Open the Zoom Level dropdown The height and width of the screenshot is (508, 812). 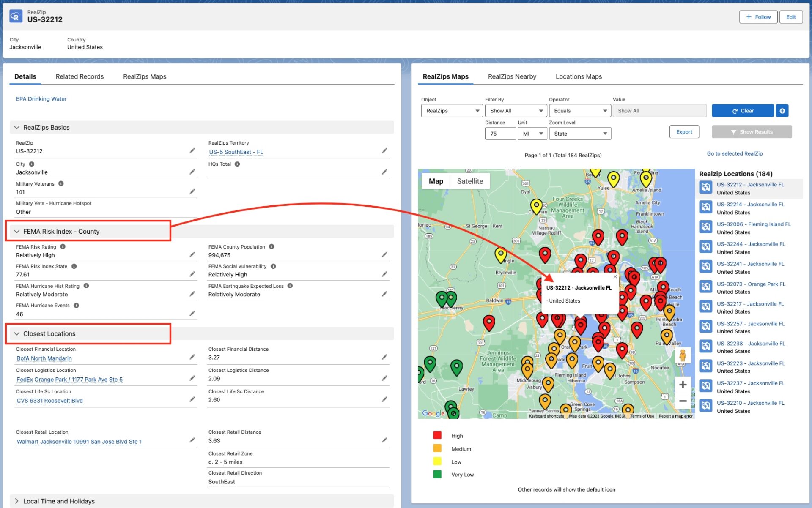(x=580, y=133)
